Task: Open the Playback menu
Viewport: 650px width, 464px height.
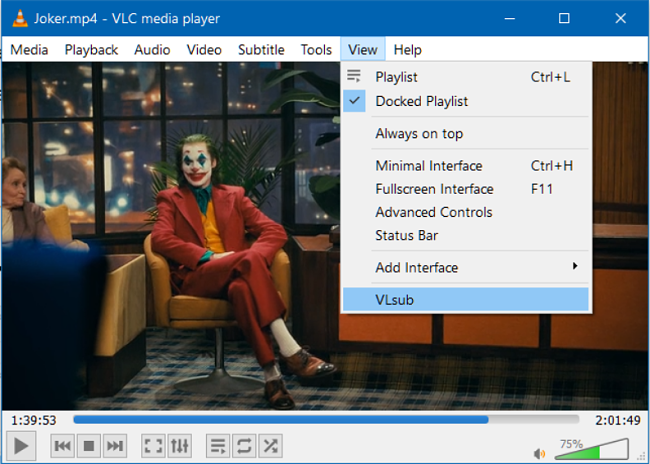Action: [91, 50]
